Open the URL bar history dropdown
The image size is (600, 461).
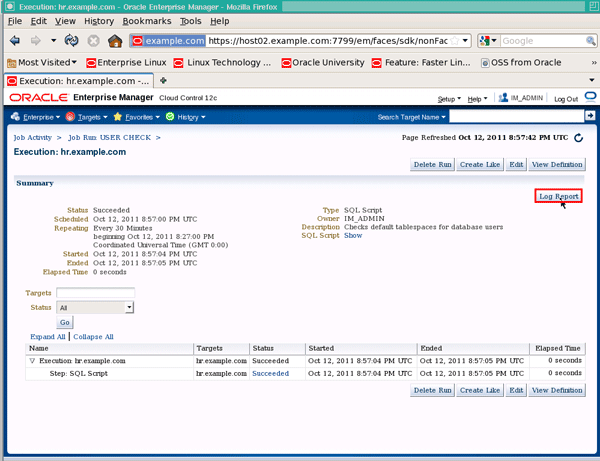click(x=465, y=40)
